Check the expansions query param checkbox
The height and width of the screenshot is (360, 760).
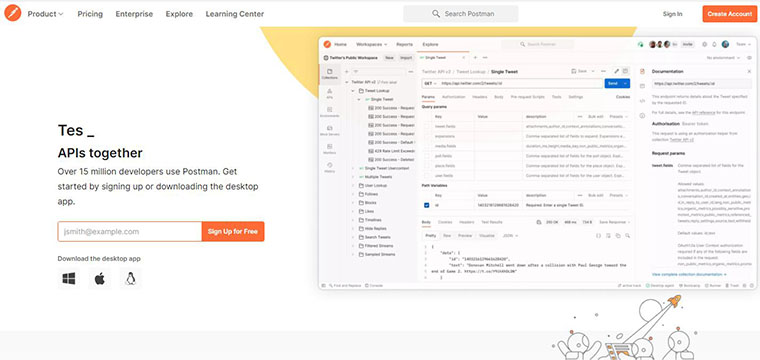point(427,136)
